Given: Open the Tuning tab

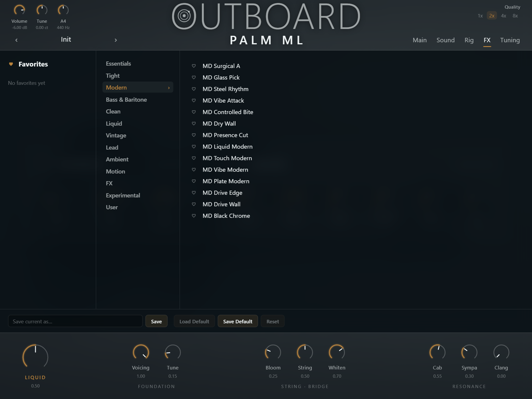Looking at the screenshot, I should pyautogui.click(x=510, y=40).
